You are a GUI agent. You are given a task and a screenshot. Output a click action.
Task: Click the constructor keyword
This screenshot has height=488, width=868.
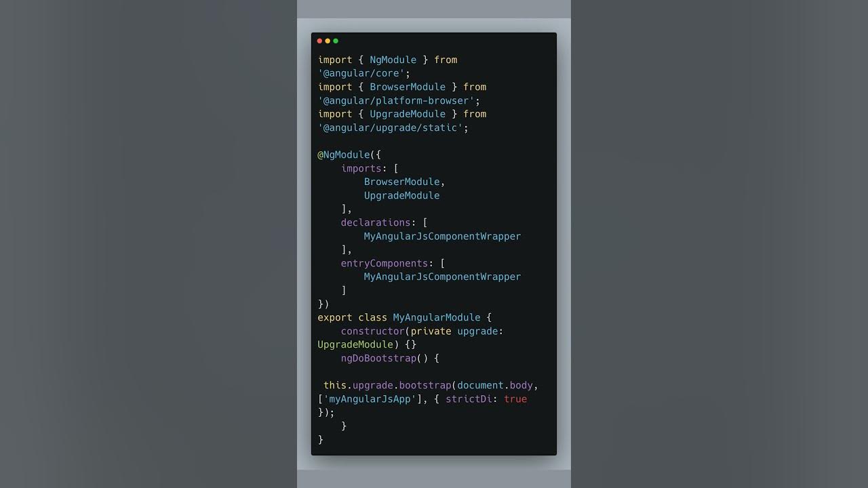point(373,331)
